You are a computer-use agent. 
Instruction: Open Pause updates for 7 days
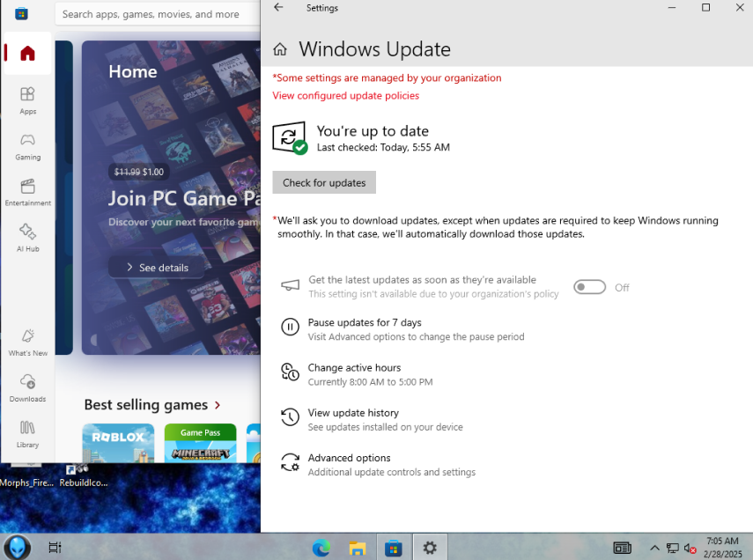[365, 323]
